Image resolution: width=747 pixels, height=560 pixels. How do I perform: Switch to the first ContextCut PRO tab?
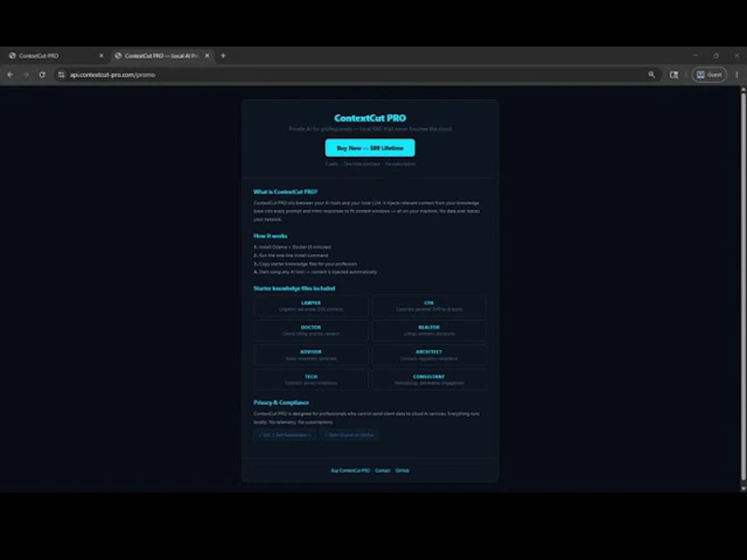click(x=56, y=56)
